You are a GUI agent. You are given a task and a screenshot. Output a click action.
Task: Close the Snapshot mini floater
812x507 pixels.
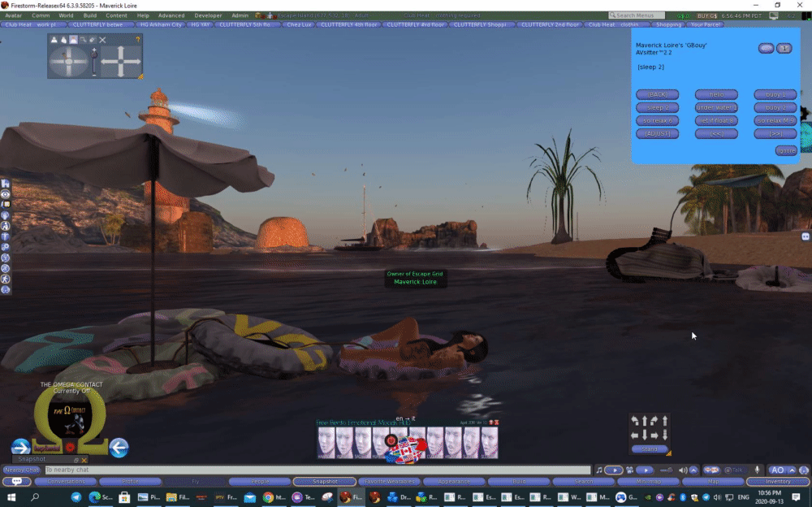84,460
